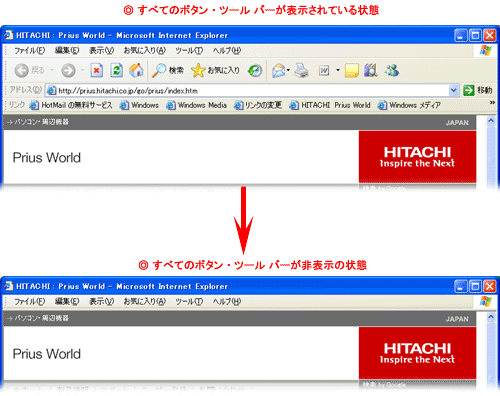Open リンクの変更 links bar shortcut

258,105
